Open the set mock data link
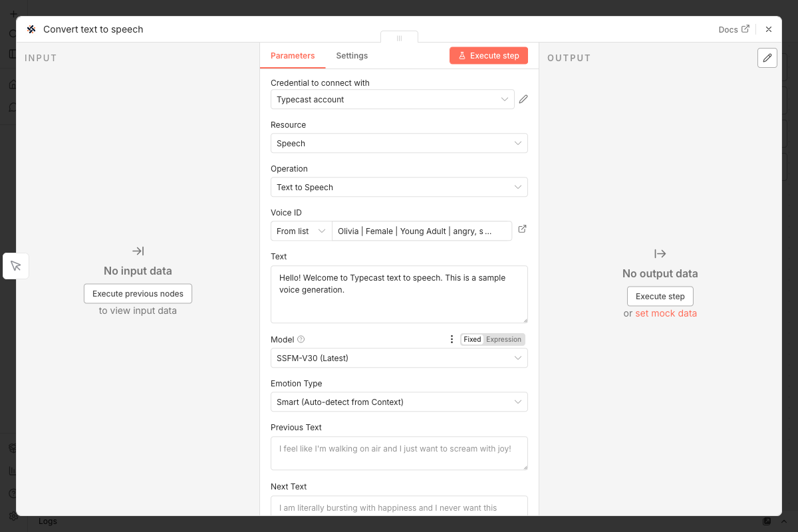Screen dimensions: 798x532 coord(666,313)
